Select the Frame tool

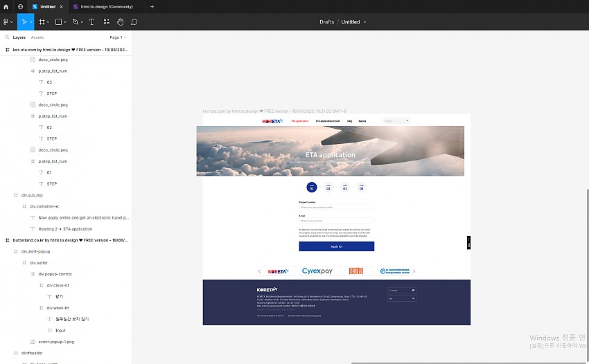coord(42,21)
